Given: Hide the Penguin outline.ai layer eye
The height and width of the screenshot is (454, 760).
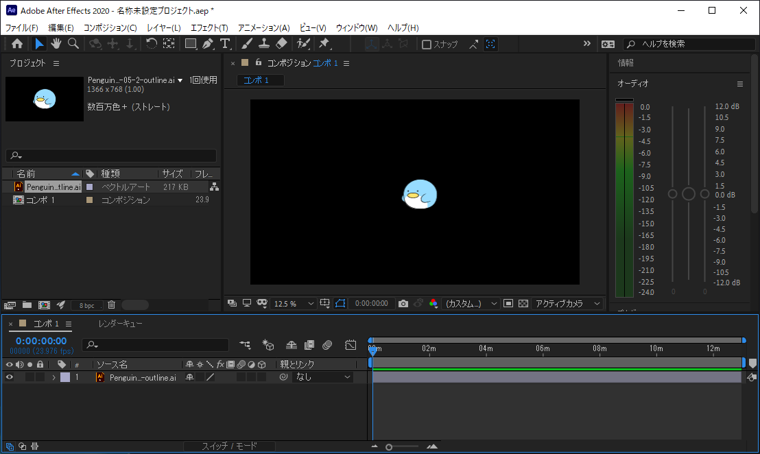Looking at the screenshot, I should pos(9,377).
